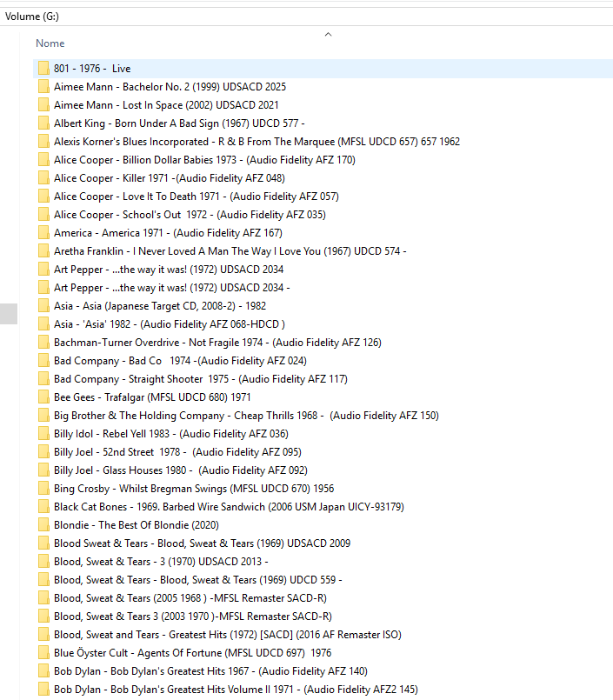Image resolution: width=613 pixels, height=700 pixels.
Task: Select text 'Alice Cooper - Killer 1971 -(Audio Fidelity AFZ 048)'
Action: (x=170, y=178)
